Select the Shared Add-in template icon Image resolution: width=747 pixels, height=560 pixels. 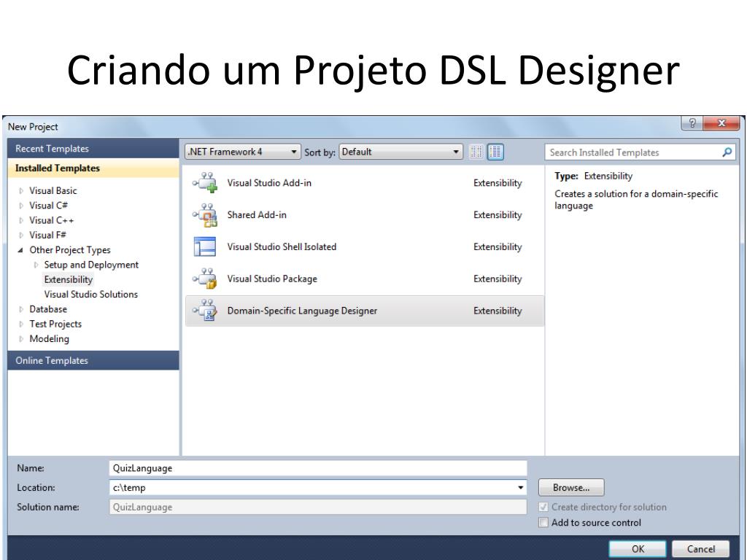[205, 215]
